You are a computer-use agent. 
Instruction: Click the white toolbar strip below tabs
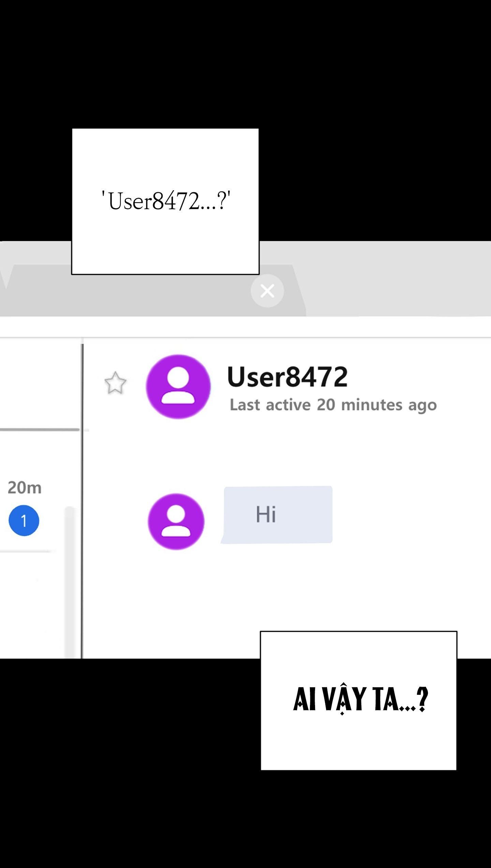pyautogui.click(x=245, y=327)
